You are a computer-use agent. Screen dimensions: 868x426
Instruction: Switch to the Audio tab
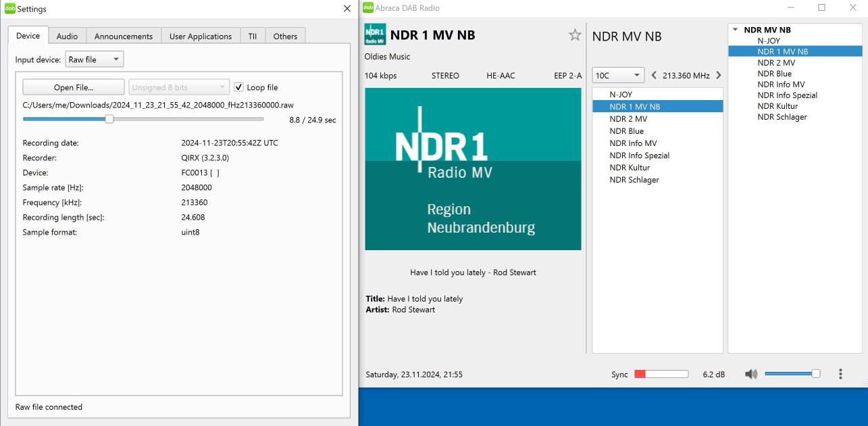[67, 37]
